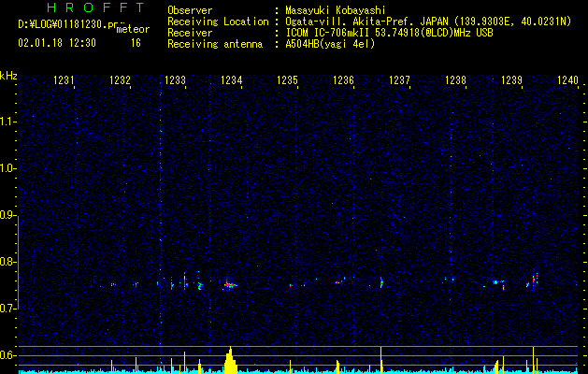
Task: Click the 1238 time marker
Action: pos(455,80)
